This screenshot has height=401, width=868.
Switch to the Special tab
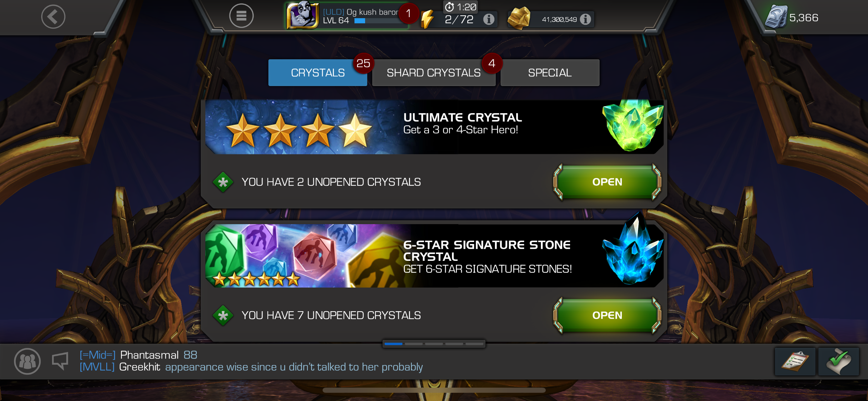(x=550, y=73)
